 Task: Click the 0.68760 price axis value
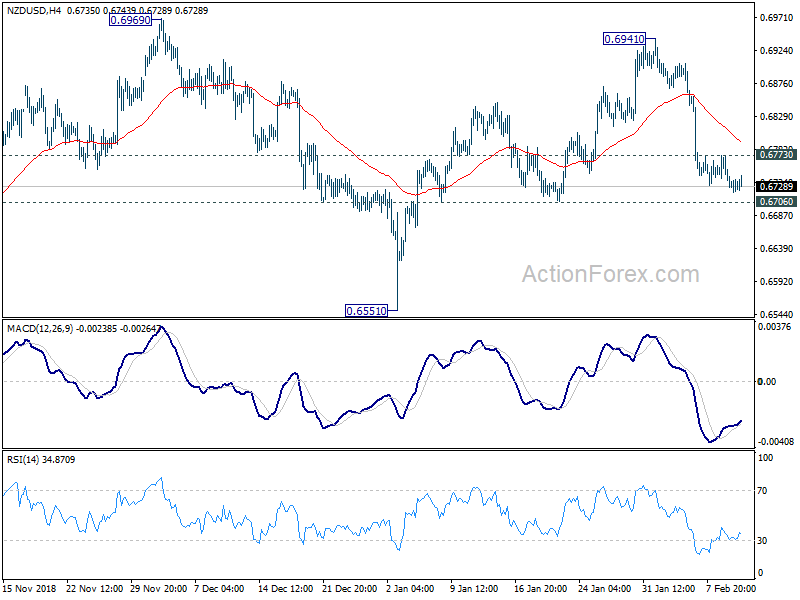(777, 84)
